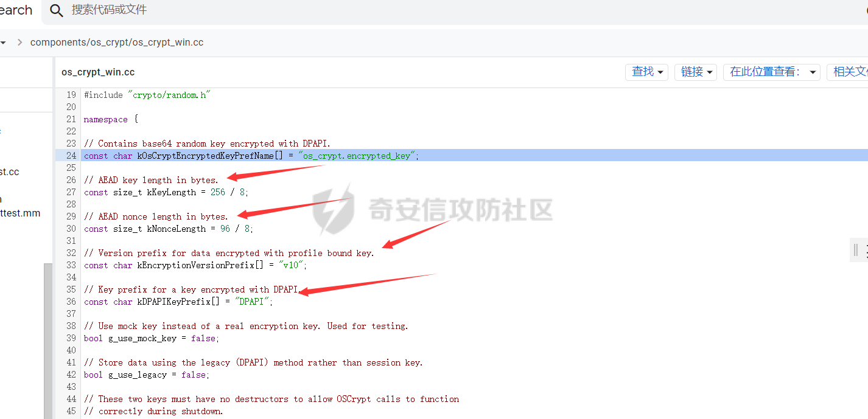
Task: Open the components/os_crypt/os_crypt_win.cc breadcrumb path
Action: tap(117, 43)
